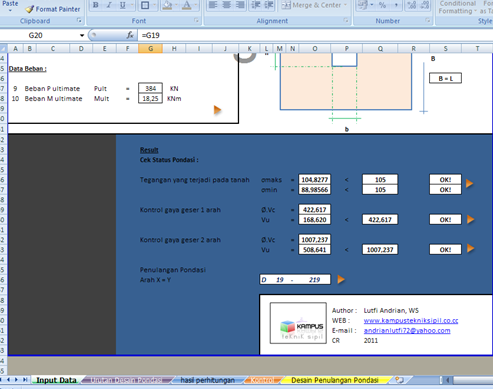Switch to Urutan Desain Pondasi sheet tab
Viewport: 493px width, 389px height.
[126, 380]
